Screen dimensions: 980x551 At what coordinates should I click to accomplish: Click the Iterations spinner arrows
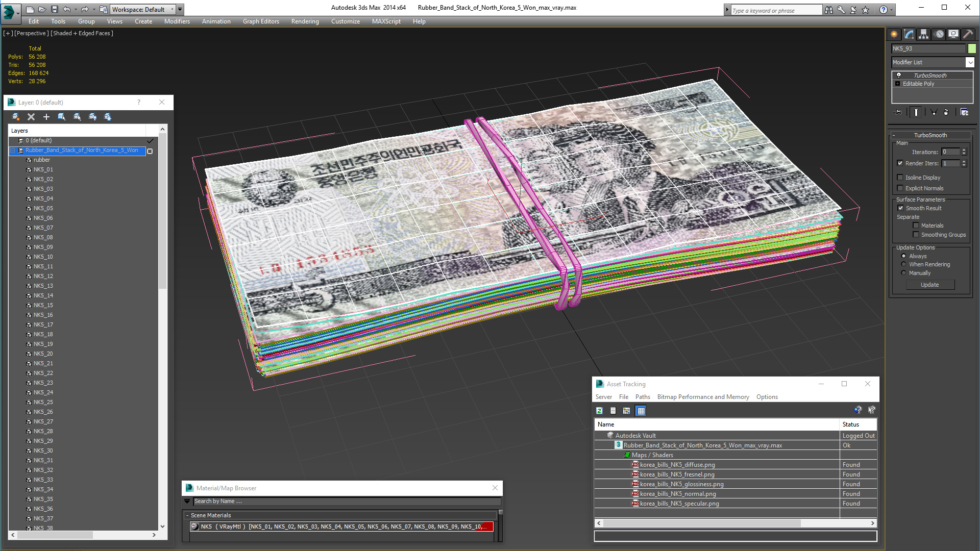point(964,152)
